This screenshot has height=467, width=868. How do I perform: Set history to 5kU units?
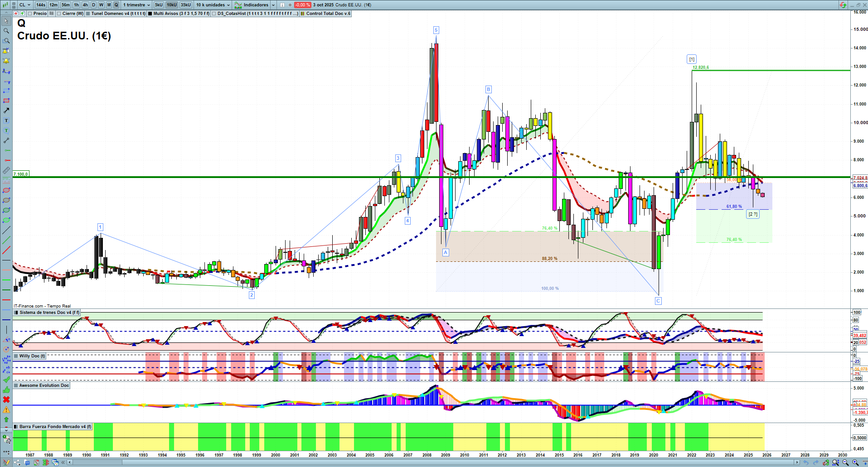tap(159, 5)
